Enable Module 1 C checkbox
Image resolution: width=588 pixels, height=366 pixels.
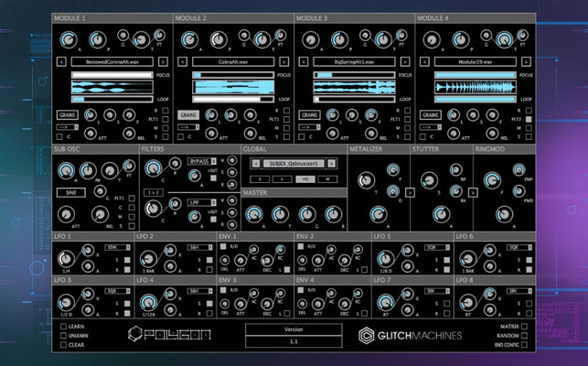pyautogui.click(x=59, y=137)
